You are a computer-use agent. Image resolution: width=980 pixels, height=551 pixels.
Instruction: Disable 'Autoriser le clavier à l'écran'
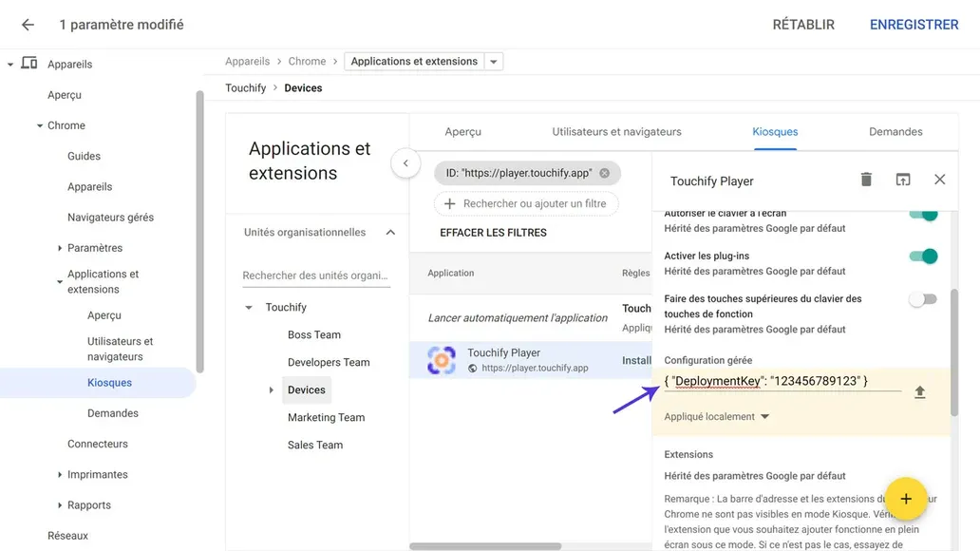[923, 213]
